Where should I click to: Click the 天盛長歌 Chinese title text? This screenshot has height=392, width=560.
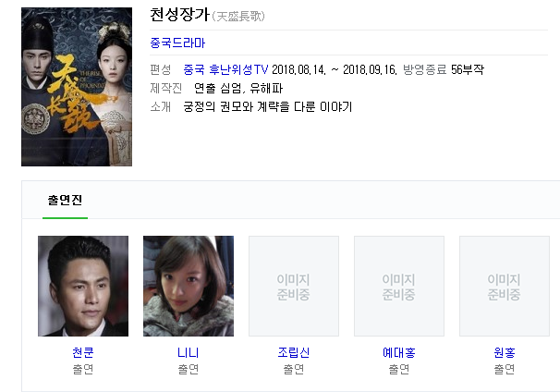[x=238, y=16]
